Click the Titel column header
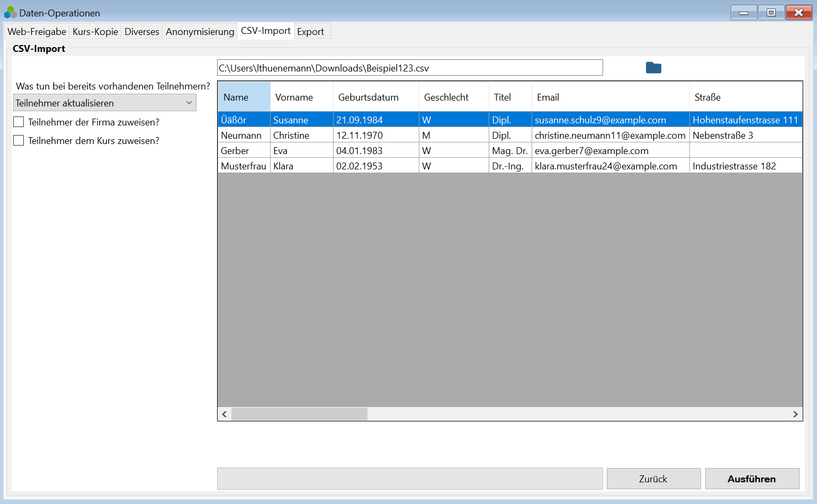The height and width of the screenshot is (504, 817). 510,97
